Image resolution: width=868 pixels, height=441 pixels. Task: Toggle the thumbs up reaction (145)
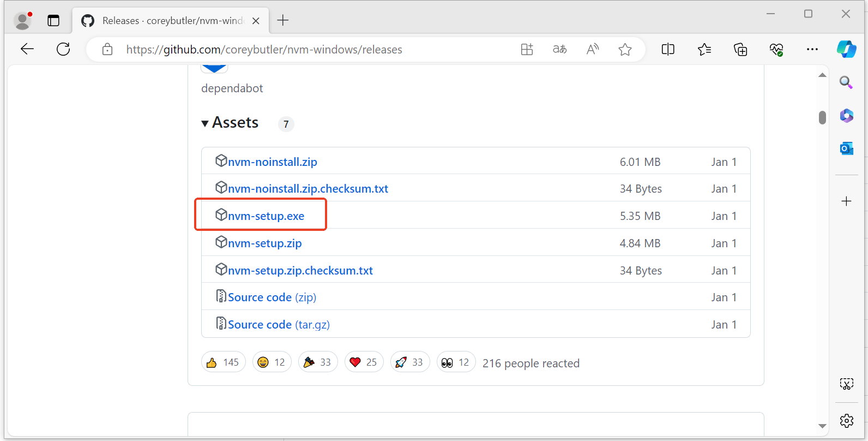tap(223, 362)
